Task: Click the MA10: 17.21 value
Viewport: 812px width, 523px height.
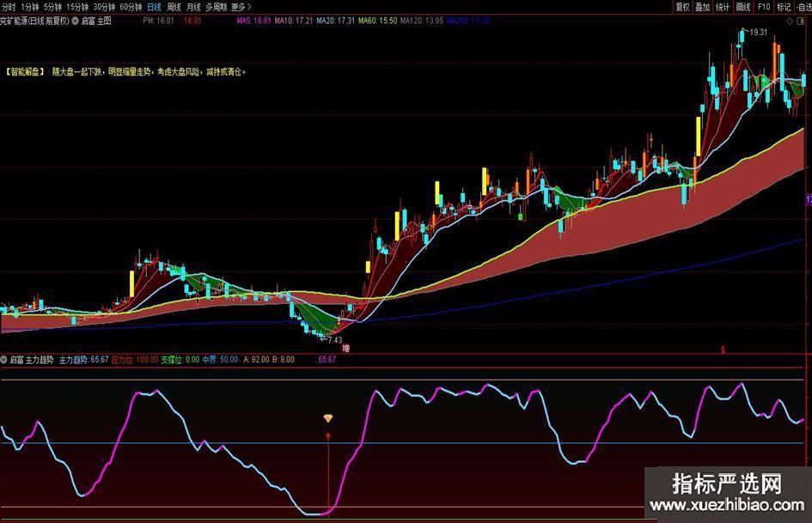Action: tap(294, 21)
